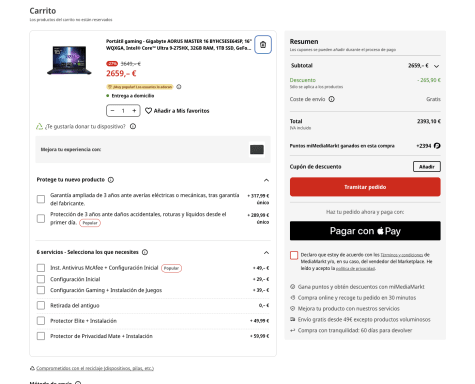The height and width of the screenshot is (384, 475).
Task: Open the política de privacidad link
Action: pyautogui.click(x=355, y=268)
